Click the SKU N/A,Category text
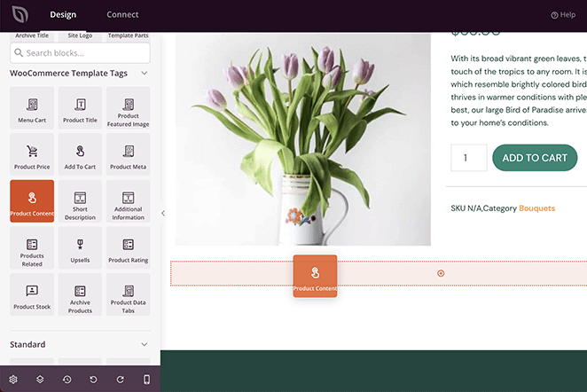The width and height of the screenshot is (587, 392). coord(483,208)
